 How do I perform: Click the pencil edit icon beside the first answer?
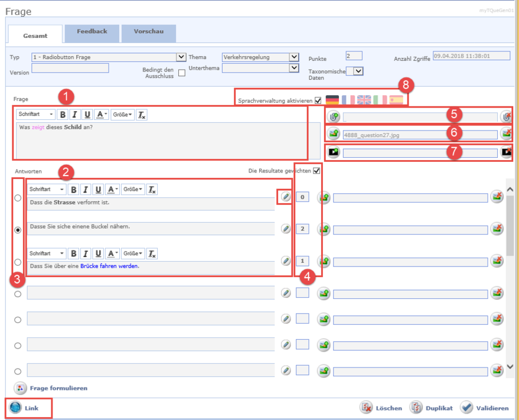tap(286, 197)
